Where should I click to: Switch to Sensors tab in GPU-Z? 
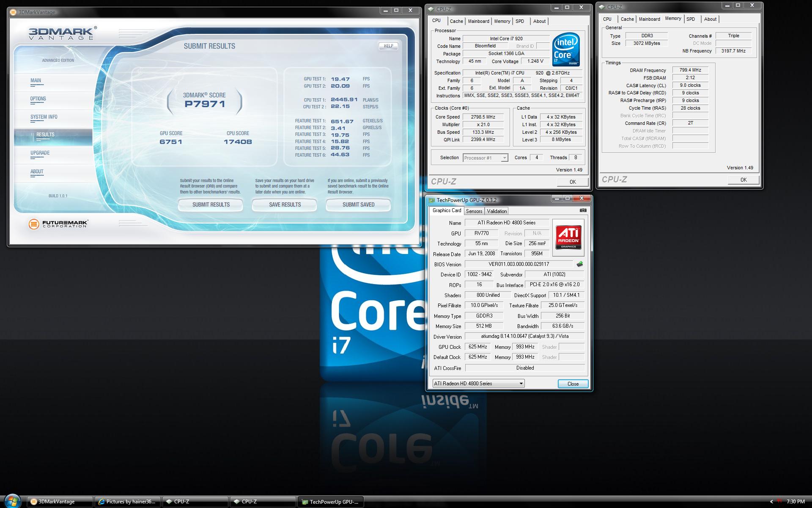[x=474, y=211]
